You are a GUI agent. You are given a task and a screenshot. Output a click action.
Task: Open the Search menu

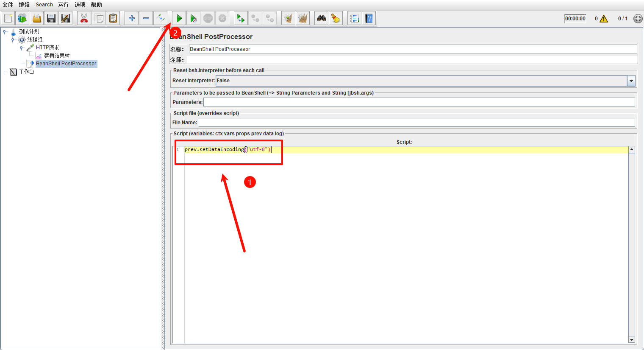click(44, 5)
